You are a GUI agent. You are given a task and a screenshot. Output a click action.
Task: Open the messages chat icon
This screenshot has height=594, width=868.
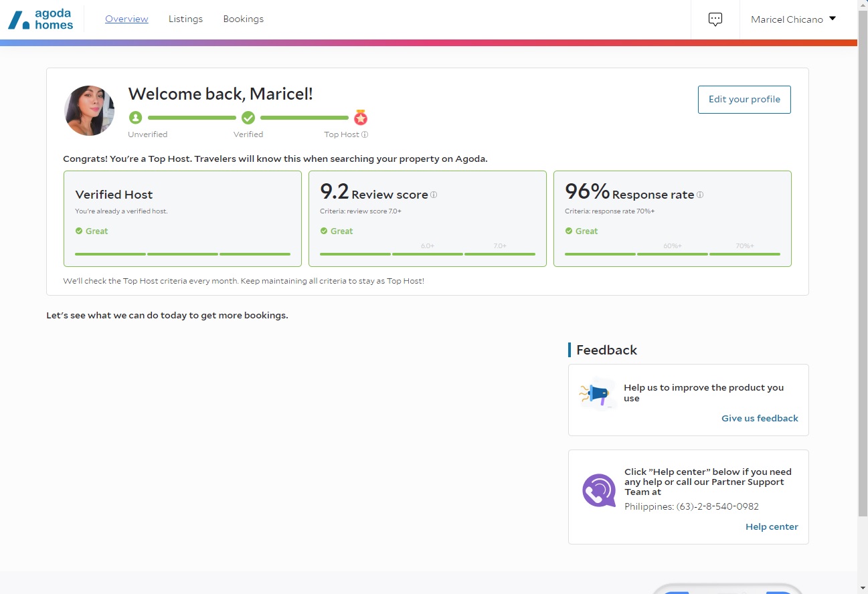[715, 19]
